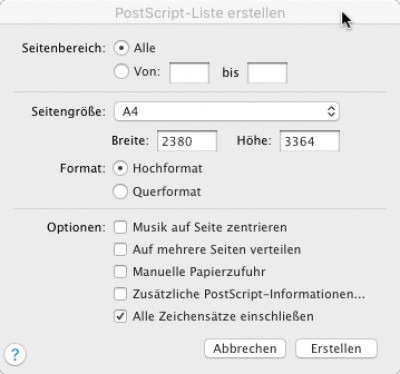Select Hochformat orientation
400x374 pixels.
[x=120, y=168]
